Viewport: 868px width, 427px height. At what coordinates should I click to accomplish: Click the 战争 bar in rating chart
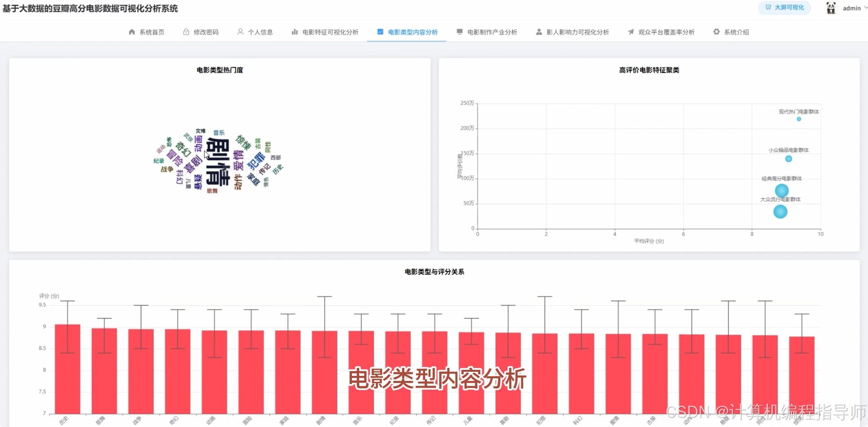[141, 371]
